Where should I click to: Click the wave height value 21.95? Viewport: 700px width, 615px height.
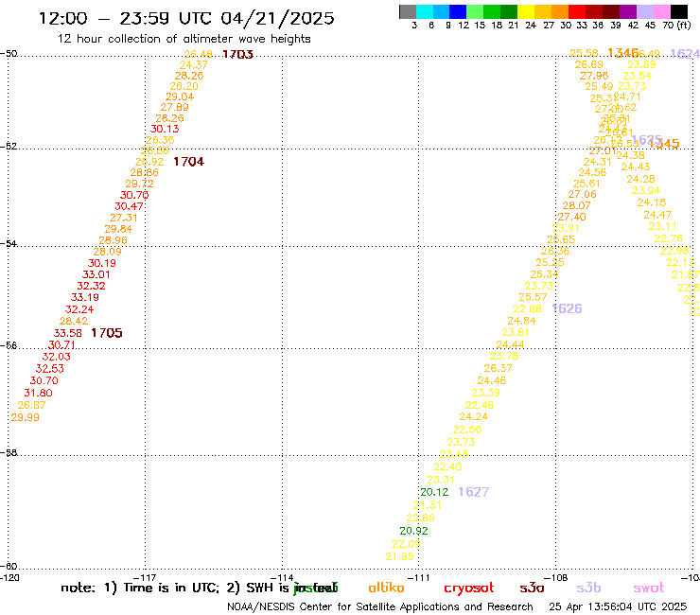(399, 556)
